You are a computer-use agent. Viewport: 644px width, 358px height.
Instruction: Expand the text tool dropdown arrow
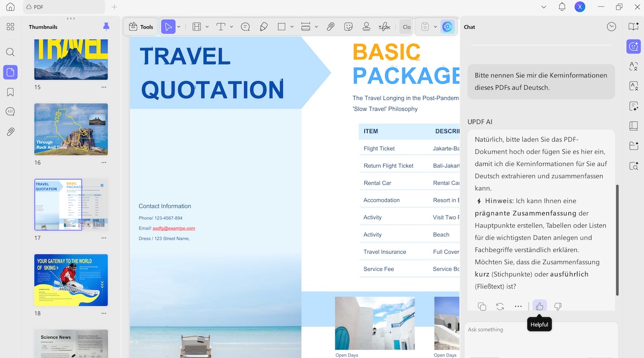click(231, 27)
